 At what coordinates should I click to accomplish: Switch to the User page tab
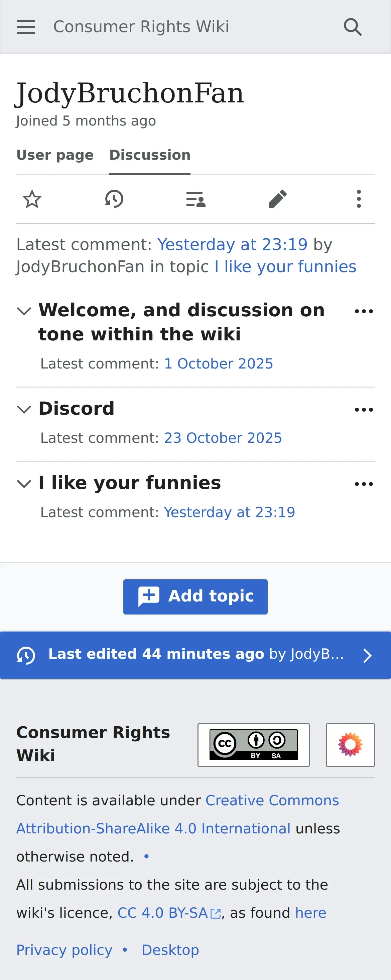55,155
